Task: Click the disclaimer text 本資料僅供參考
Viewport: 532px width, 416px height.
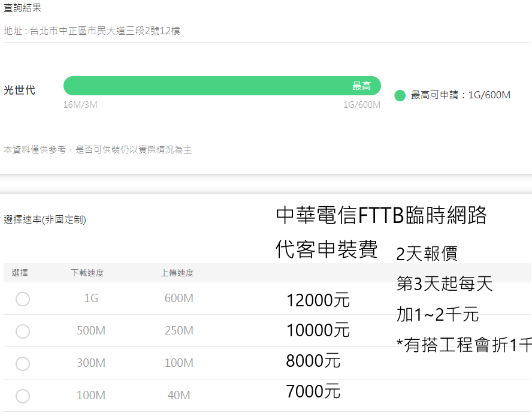Action: 35,150
